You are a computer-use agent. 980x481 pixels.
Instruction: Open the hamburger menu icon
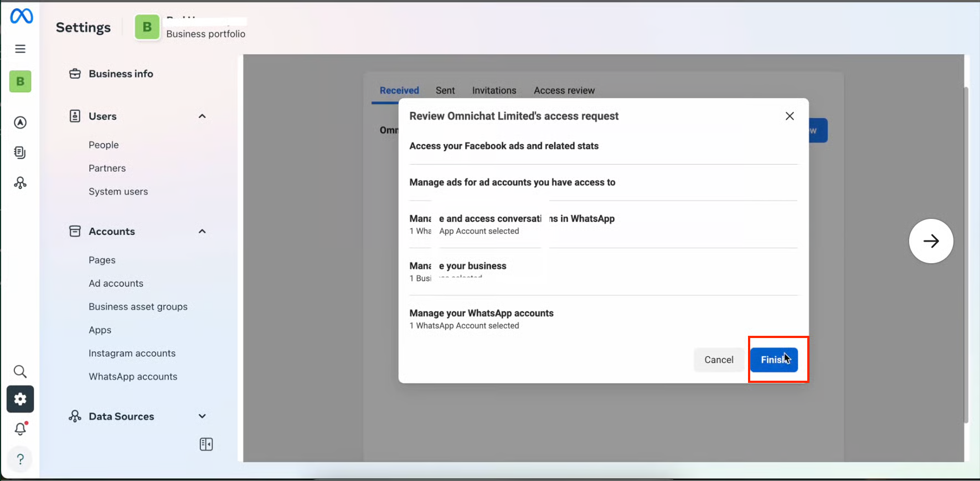[20, 49]
